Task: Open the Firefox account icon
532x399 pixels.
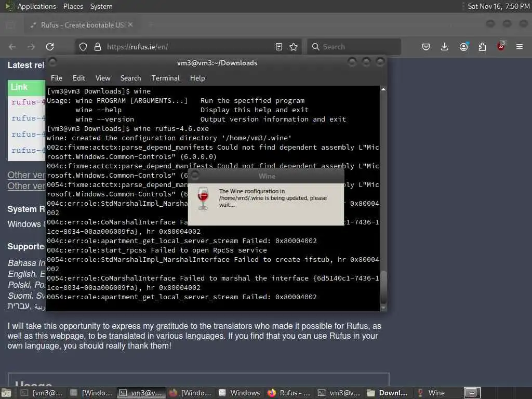Action: point(463,47)
